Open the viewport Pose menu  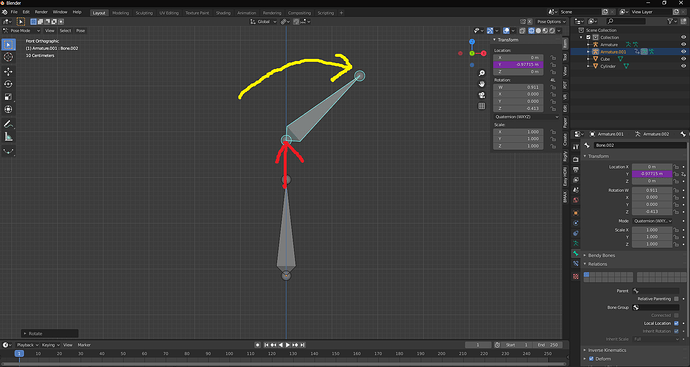[81, 31]
